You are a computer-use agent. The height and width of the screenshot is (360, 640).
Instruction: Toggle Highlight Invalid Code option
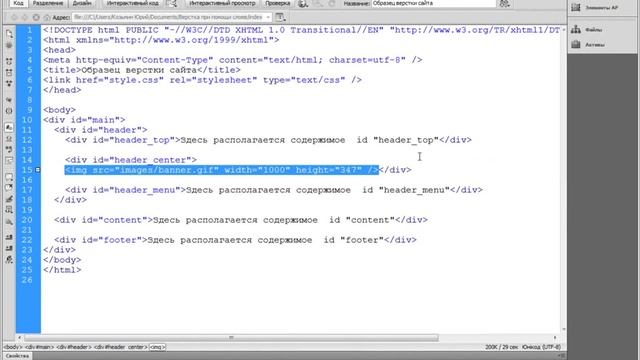[9, 139]
